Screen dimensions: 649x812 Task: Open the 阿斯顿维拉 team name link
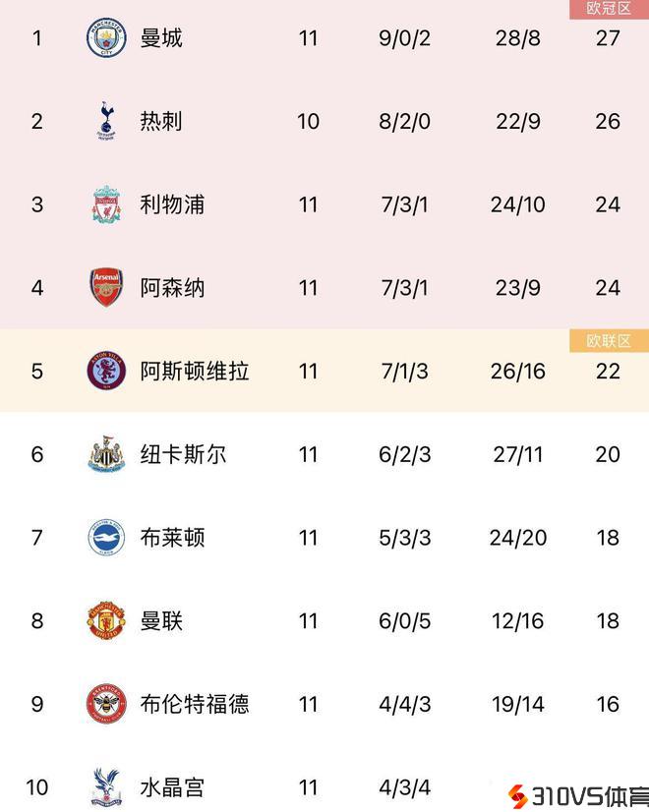click(195, 371)
